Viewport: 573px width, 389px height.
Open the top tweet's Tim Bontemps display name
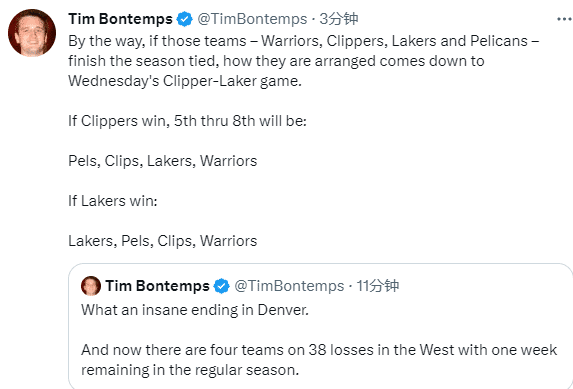(x=120, y=19)
